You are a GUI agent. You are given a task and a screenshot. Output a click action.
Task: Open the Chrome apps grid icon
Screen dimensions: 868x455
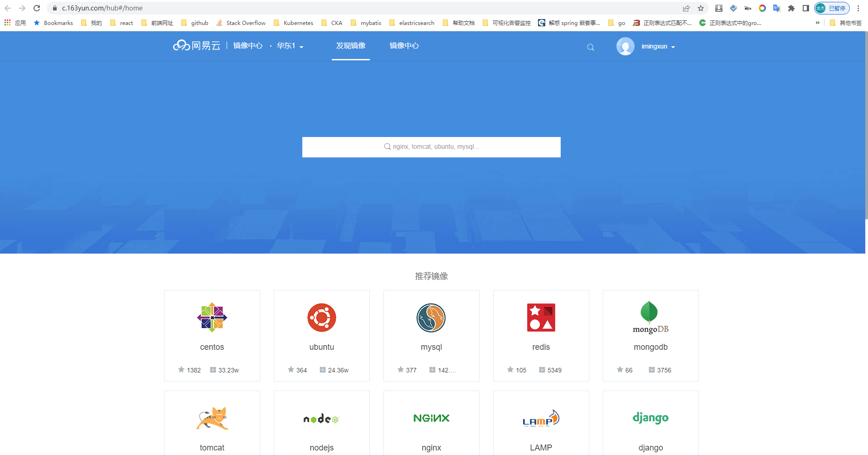click(x=8, y=23)
